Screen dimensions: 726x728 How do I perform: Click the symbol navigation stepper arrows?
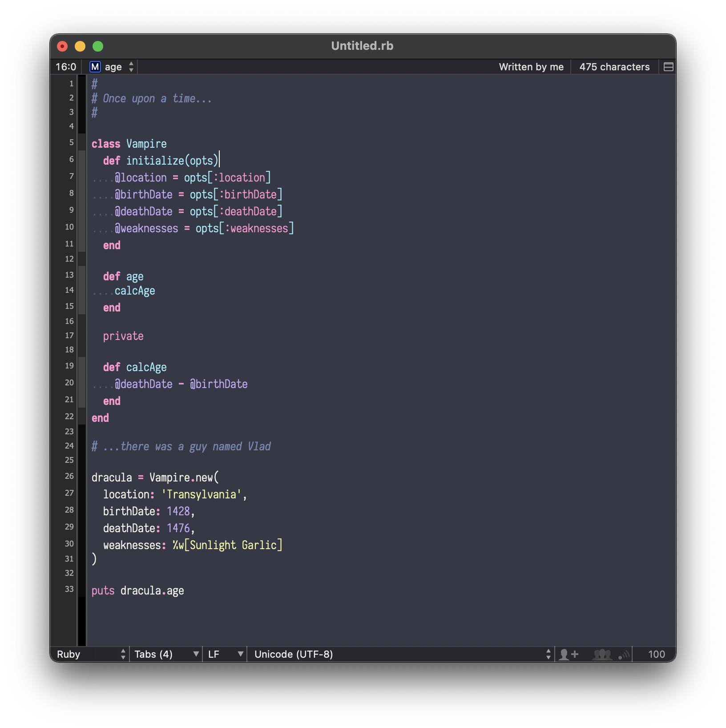point(131,67)
